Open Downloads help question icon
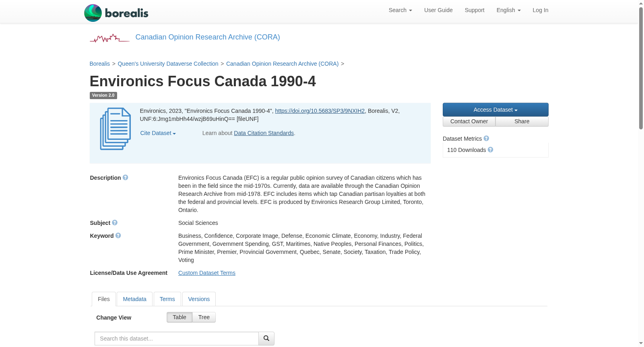The image size is (644, 347). pos(490,150)
